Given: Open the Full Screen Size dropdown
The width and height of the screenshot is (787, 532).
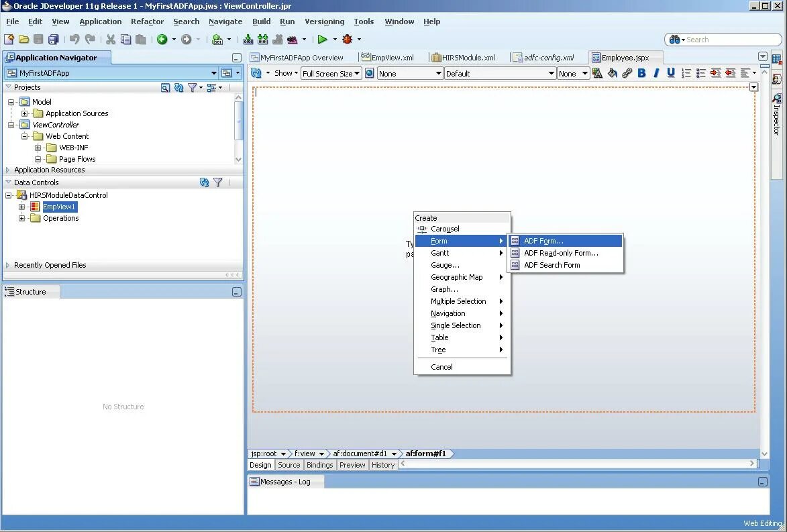Looking at the screenshot, I should [331, 73].
